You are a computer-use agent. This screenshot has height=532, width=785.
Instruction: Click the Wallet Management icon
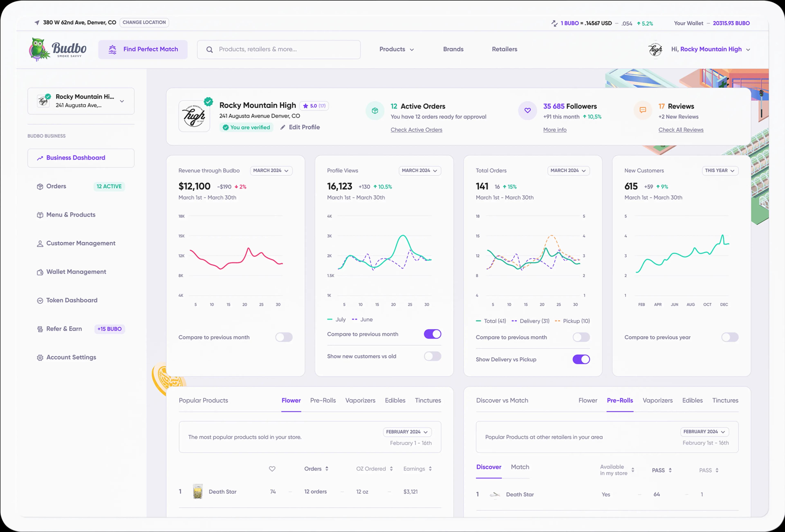click(x=40, y=272)
